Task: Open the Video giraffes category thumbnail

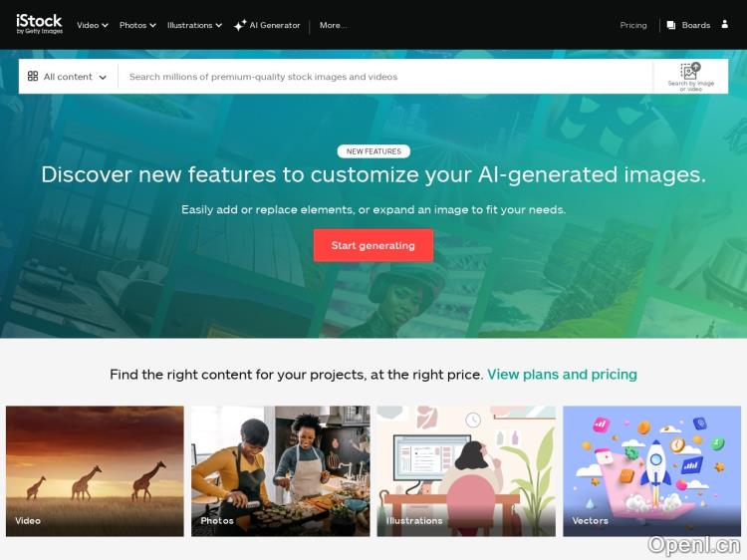Action: pyautogui.click(x=95, y=471)
